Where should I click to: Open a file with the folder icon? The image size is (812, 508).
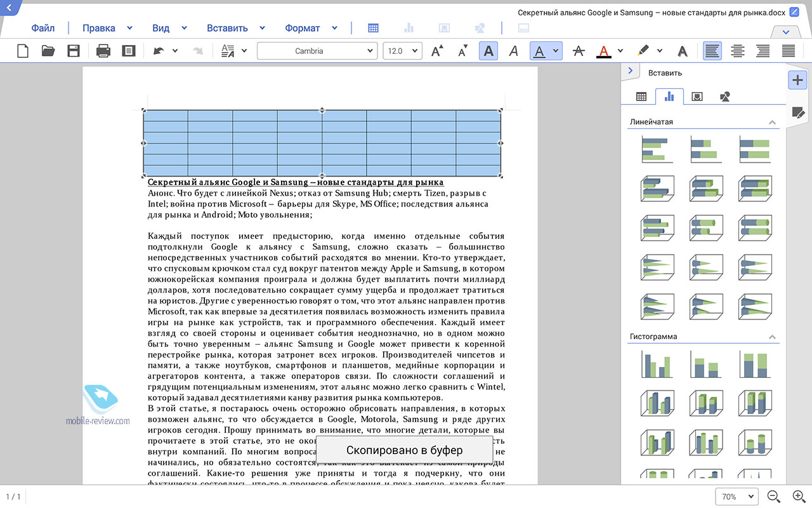pos(48,51)
